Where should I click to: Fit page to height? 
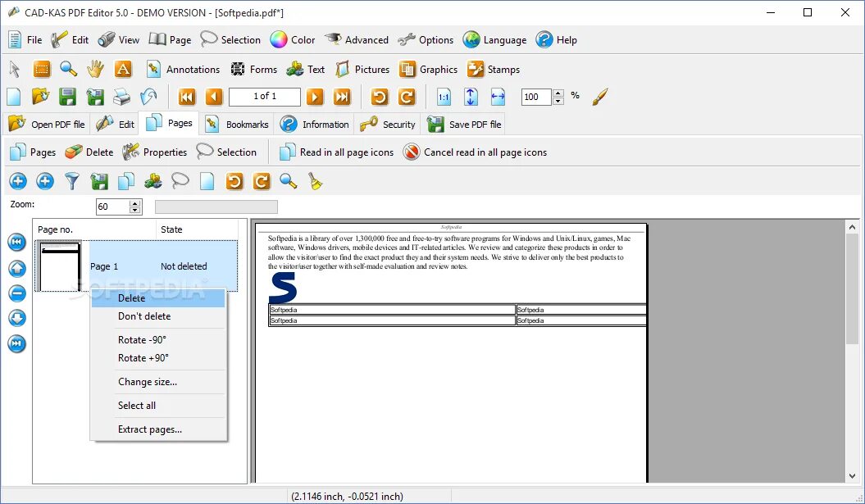471,97
